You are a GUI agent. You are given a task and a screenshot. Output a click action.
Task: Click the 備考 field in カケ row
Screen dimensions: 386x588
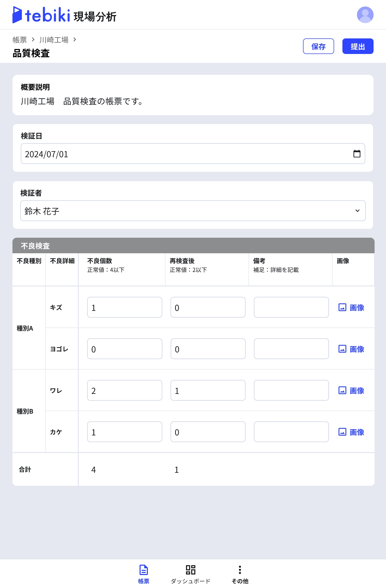pos(291,432)
